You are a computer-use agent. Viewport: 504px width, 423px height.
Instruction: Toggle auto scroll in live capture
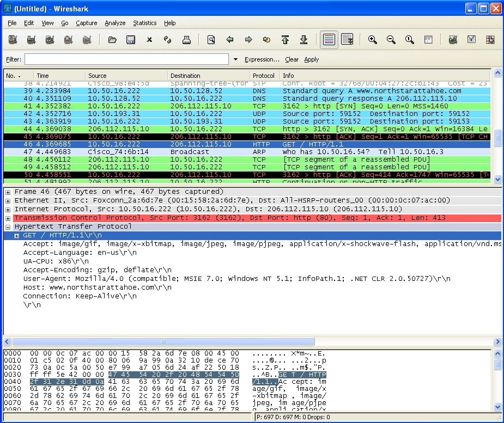347,40
